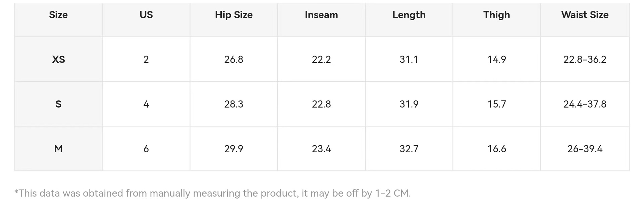
Task: Click US size 6 cell
Action: (x=146, y=149)
